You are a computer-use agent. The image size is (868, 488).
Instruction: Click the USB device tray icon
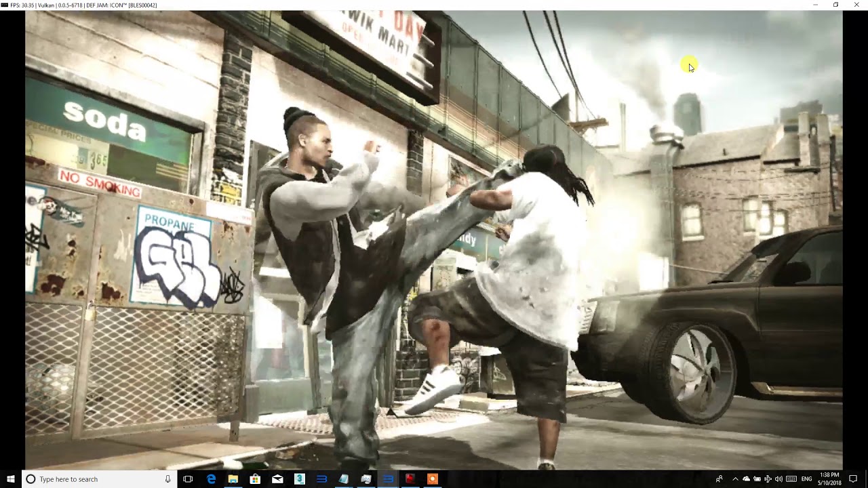(768, 479)
